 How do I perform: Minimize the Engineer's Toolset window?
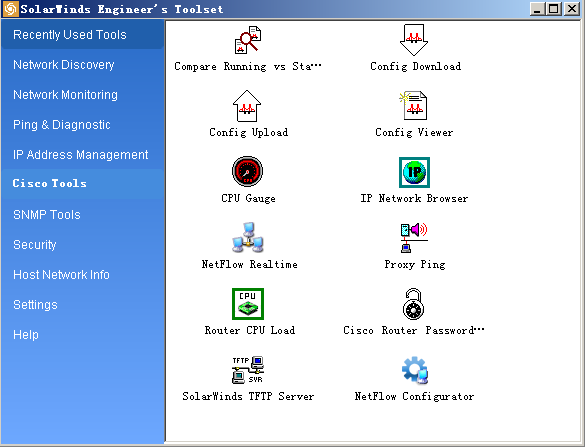(537, 9)
